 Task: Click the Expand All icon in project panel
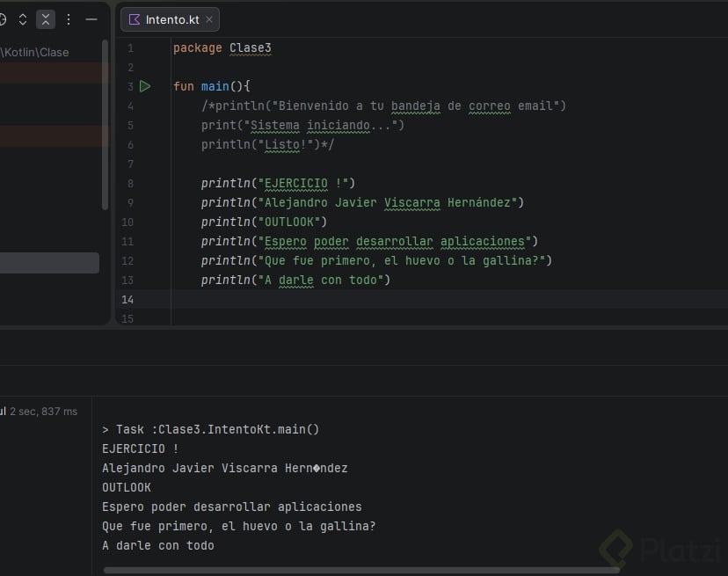tap(23, 18)
